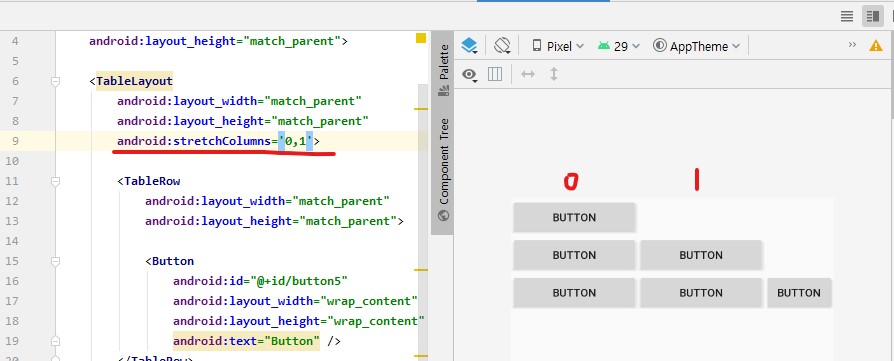Place cursor in the '0,1' value
894x361 pixels.
pos(295,141)
